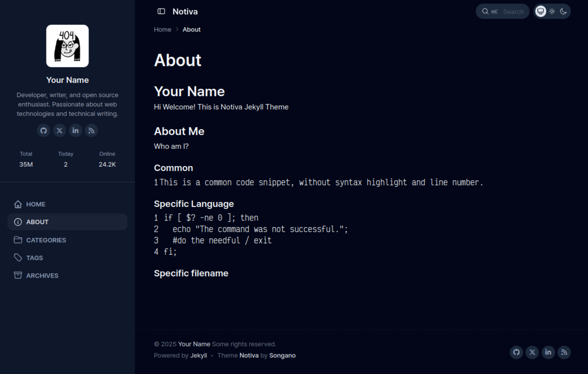Enable light theme with sun icon
The image size is (588, 374).
(x=552, y=11)
